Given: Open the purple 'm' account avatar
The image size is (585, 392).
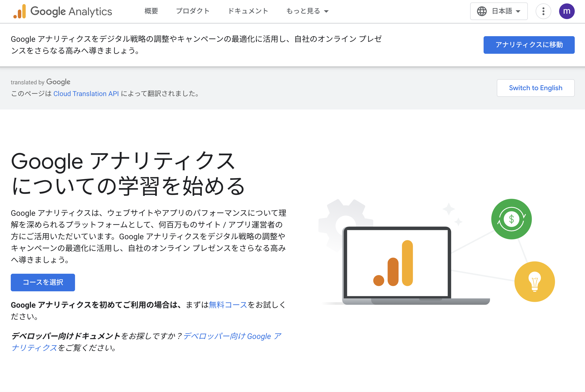Looking at the screenshot, I should point(566,11).
